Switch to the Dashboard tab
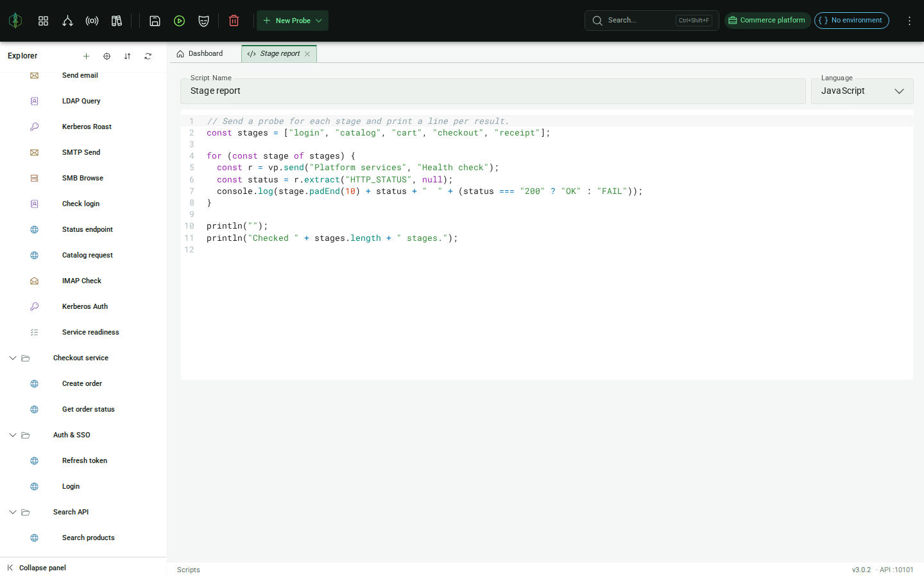 (x=200, y=54)
